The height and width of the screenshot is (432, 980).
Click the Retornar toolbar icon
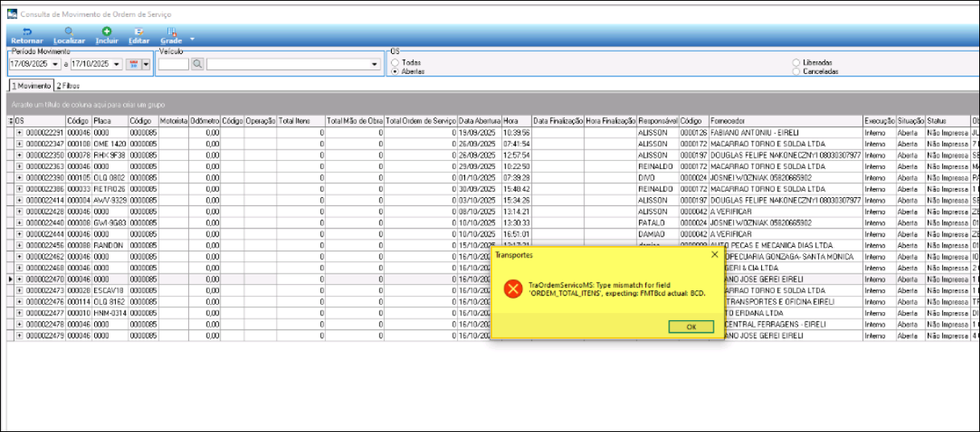click(27, 31)
